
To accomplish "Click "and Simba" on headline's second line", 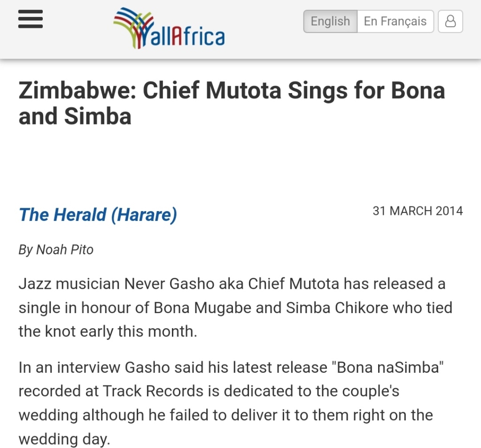I will 75,116.
